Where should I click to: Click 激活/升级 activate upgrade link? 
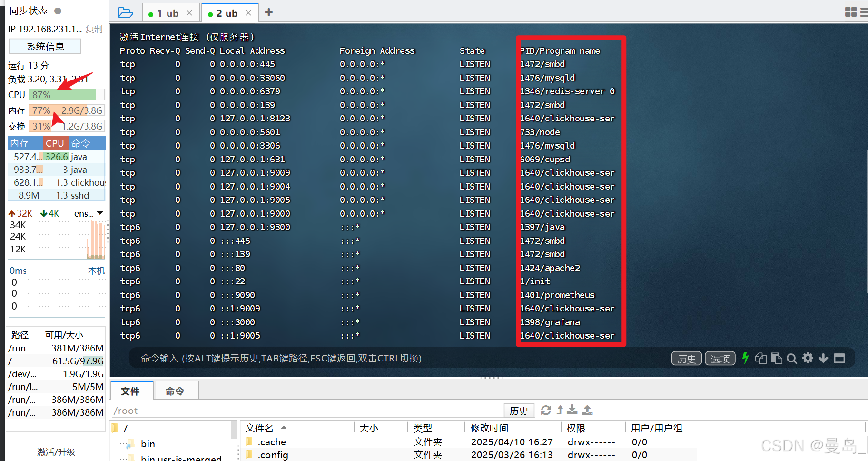tap(56, 452)
